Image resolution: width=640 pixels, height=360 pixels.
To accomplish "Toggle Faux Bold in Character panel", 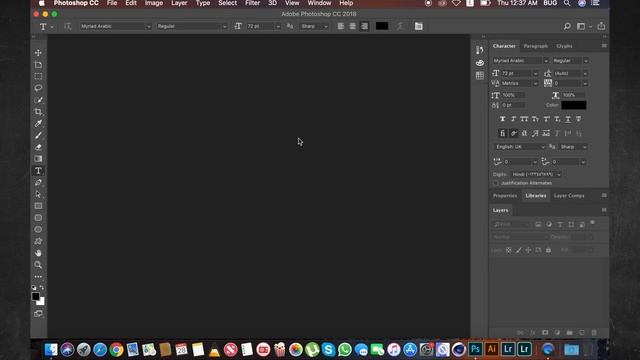I will pos(503,119).
